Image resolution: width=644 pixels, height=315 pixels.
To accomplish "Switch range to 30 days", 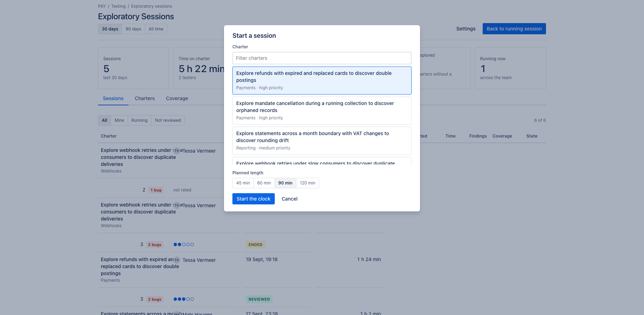I will 110,29.
